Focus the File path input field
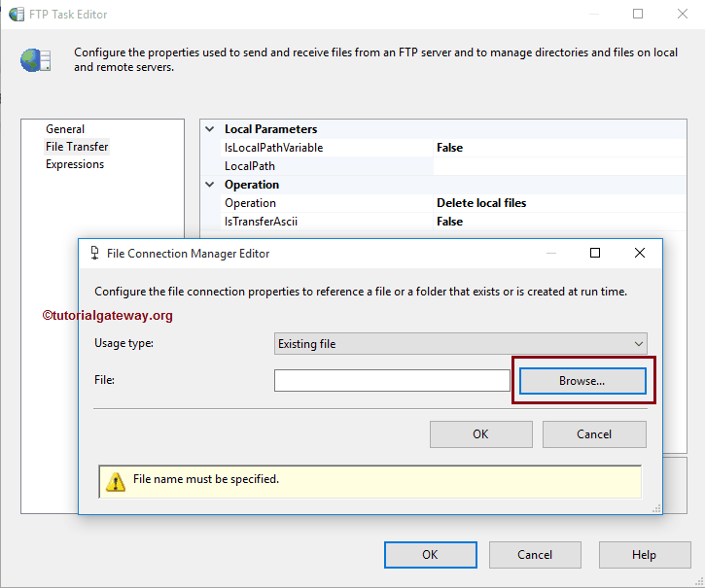Image resolution: width=705 pixels, height=588 pixels. click(392, 381)
